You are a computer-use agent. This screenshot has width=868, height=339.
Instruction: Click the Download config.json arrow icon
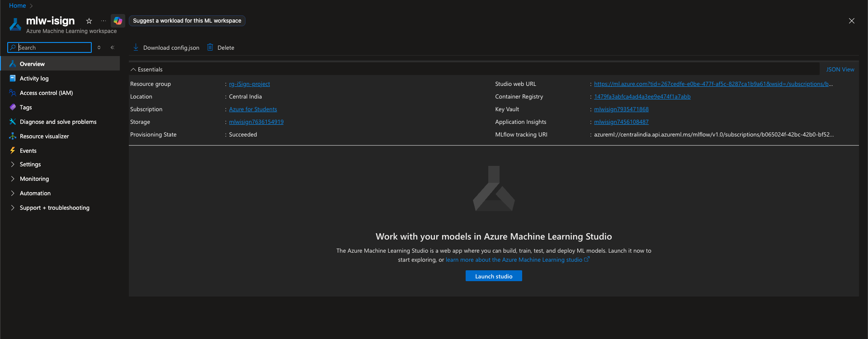[136, 47]
